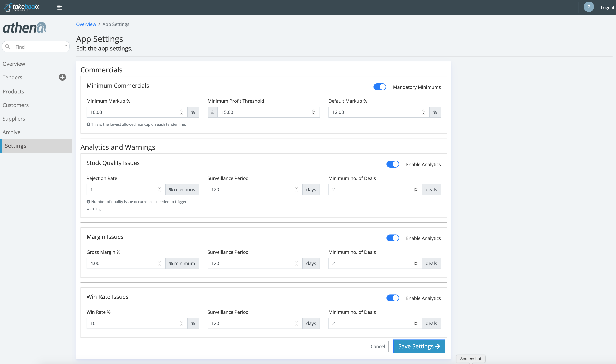This screenshot has width=616, height=364.
Task: Go to Overview in sidebar
Action: click(x=14, y=64)
